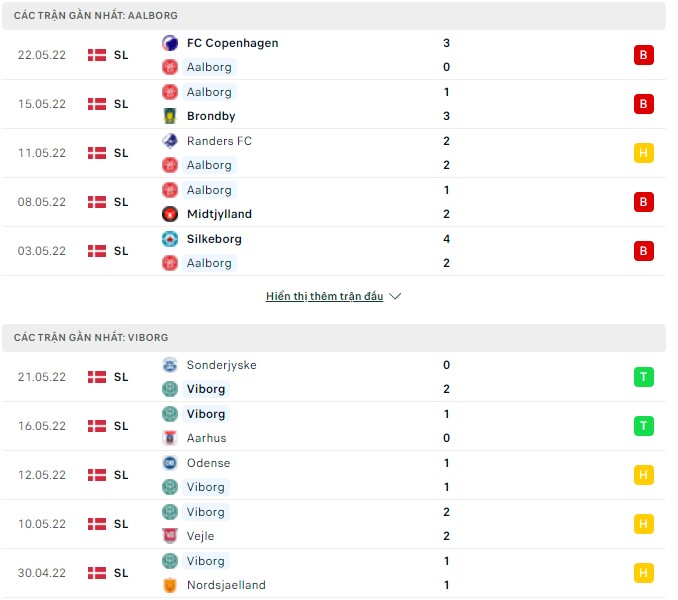Select the Các trận gần nhất: Viborg header
This screenshot has height=600, width=678.
click(x=91, y=338)
